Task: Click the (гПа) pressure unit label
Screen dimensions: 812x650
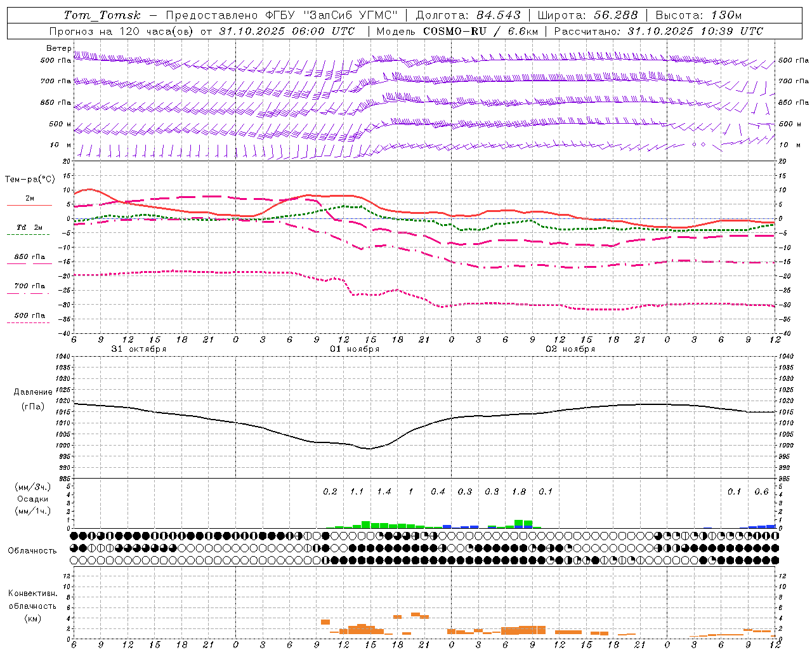Action: coord(33,406)
